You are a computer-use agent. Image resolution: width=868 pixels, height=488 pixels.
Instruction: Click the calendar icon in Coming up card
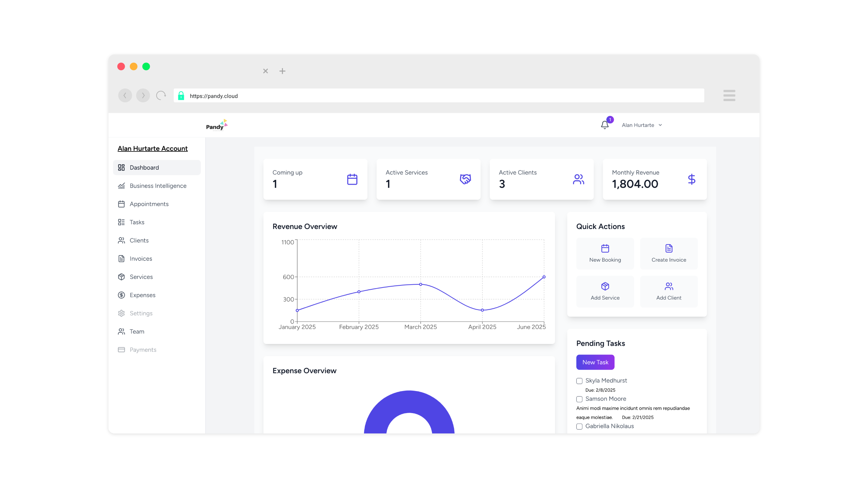point(352,179)
